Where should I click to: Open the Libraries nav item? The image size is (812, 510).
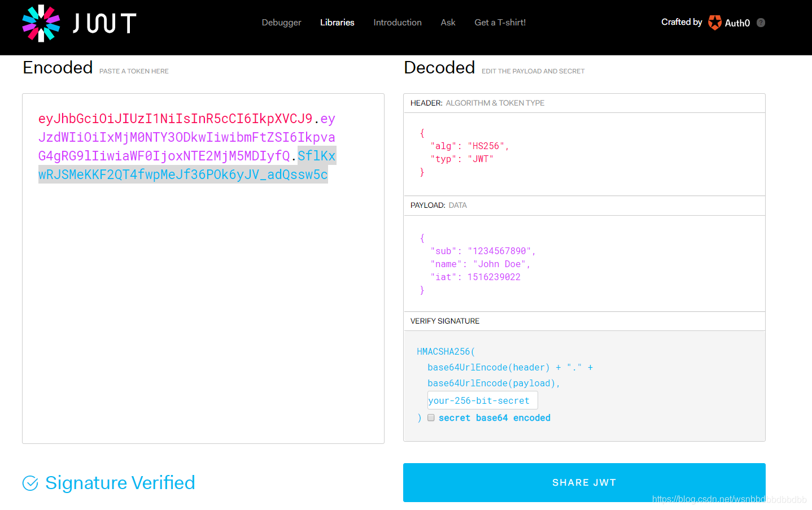click(x=337, y=23)
